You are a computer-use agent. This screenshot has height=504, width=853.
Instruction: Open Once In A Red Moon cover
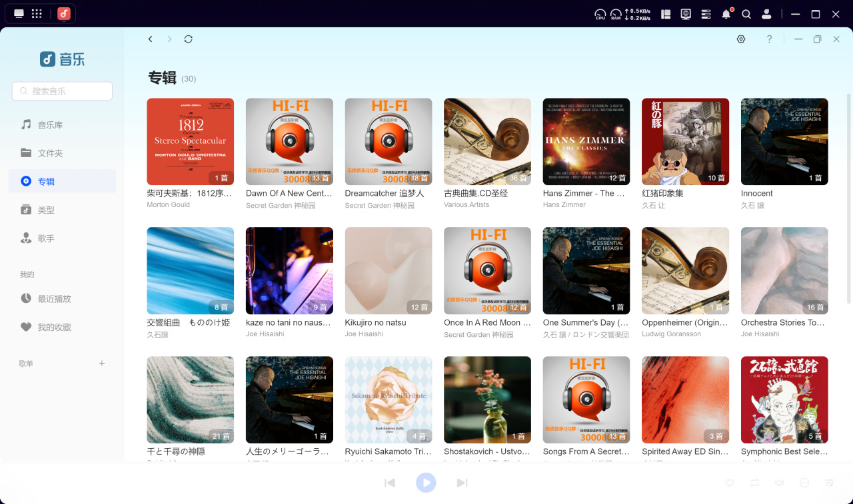tap(487, 271)
